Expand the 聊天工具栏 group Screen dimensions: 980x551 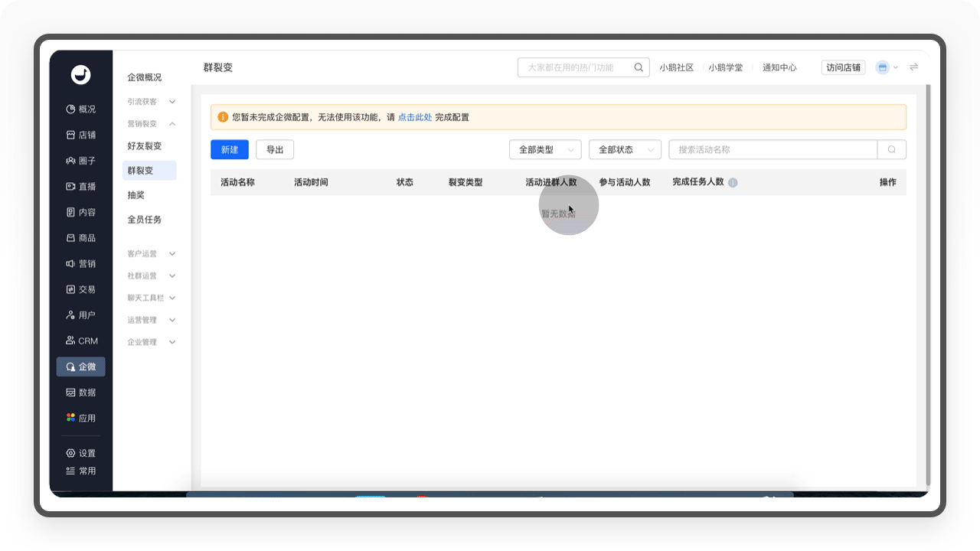point(151,298)
